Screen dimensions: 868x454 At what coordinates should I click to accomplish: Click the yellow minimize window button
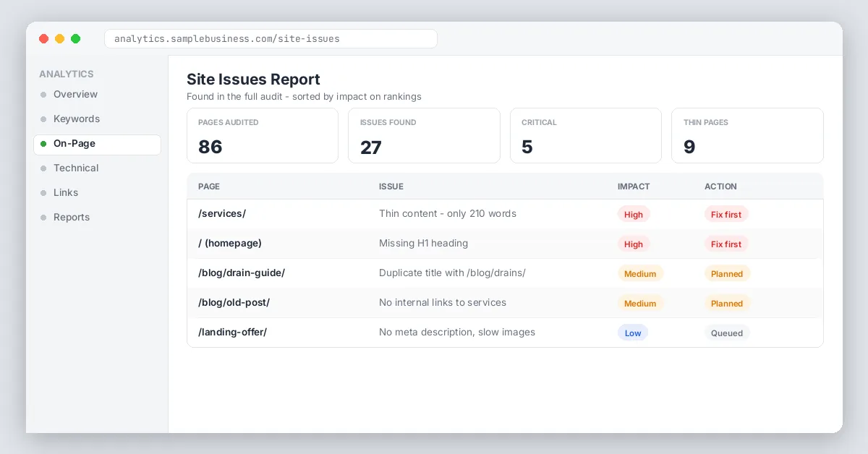click(59, 38)
